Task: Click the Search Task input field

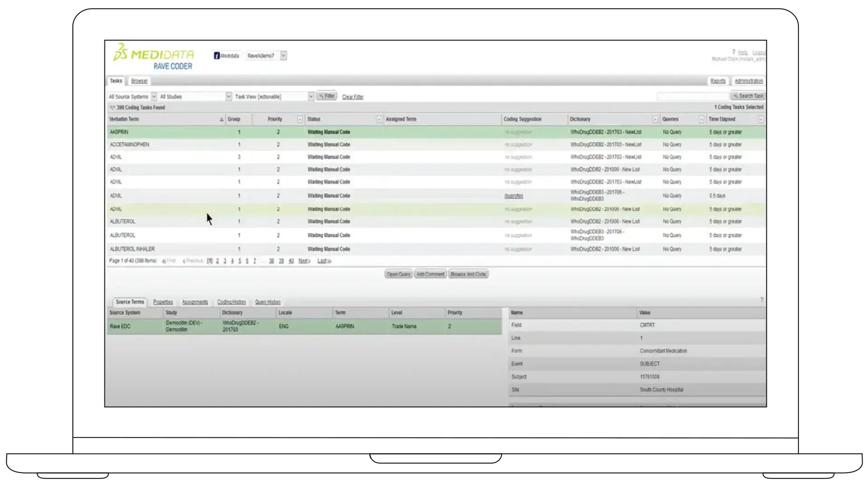Action: click(692, 96)
